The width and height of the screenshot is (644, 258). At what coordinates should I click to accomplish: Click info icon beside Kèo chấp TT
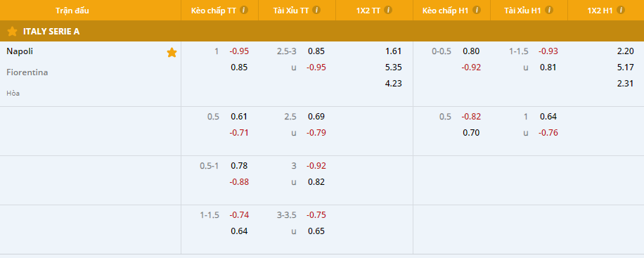244,11
